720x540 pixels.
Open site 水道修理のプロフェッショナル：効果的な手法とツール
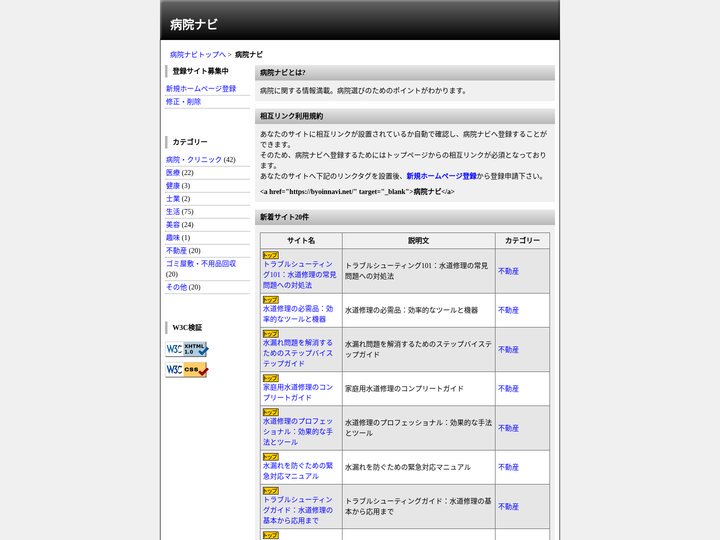point(298,432)
